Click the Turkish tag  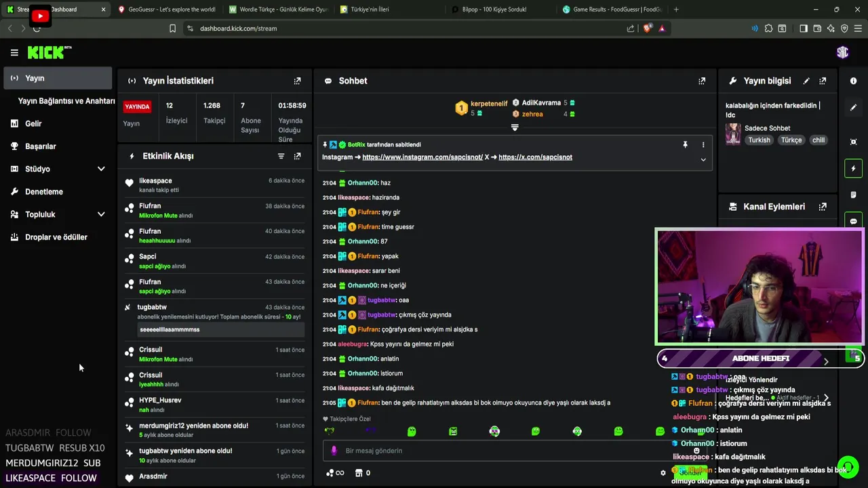tap(759, 140)
